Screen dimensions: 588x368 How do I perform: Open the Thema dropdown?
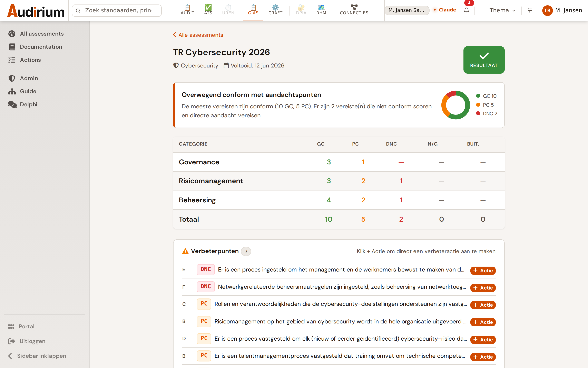pos(502,10)
